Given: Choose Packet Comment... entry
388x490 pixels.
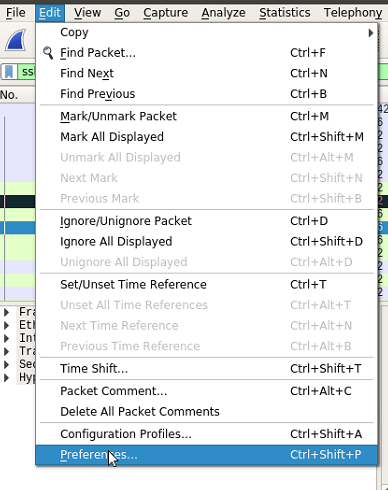Looking at the screenshot, I should [x=207, y=391].
